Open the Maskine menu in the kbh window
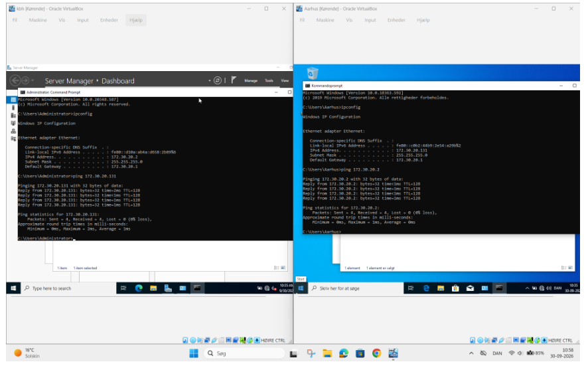This screenshot has width=588, height=366. [38, 21]
